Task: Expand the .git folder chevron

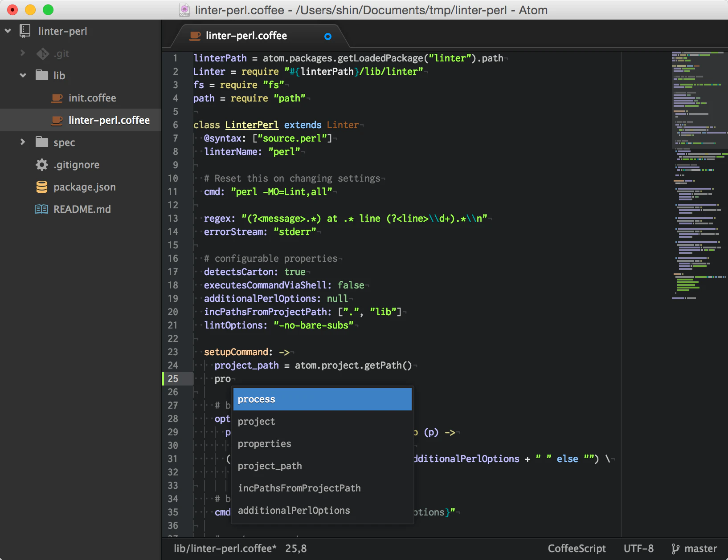Action: (x=23, y=53)
